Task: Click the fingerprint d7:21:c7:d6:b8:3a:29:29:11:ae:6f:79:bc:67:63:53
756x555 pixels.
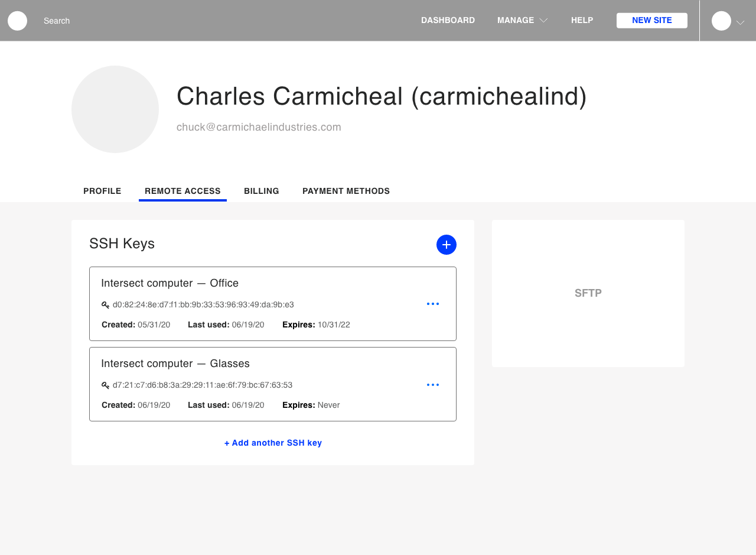Action: [203, 385]
